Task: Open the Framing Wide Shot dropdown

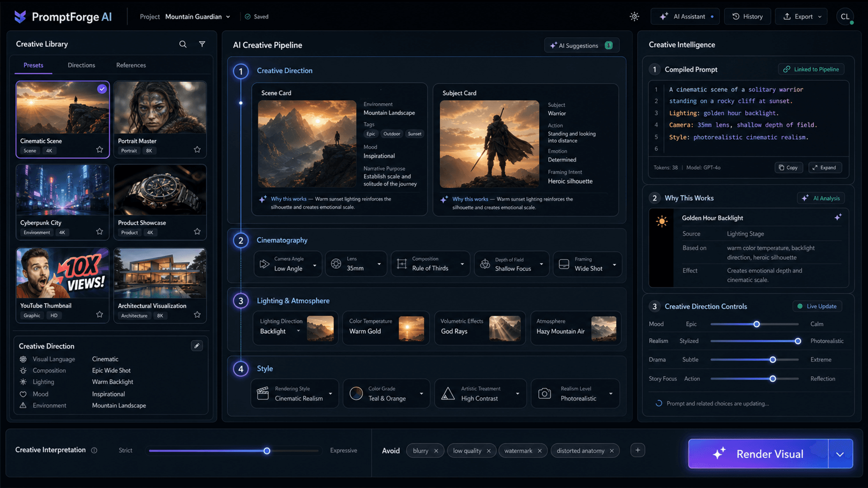Action: click(587, 264)
